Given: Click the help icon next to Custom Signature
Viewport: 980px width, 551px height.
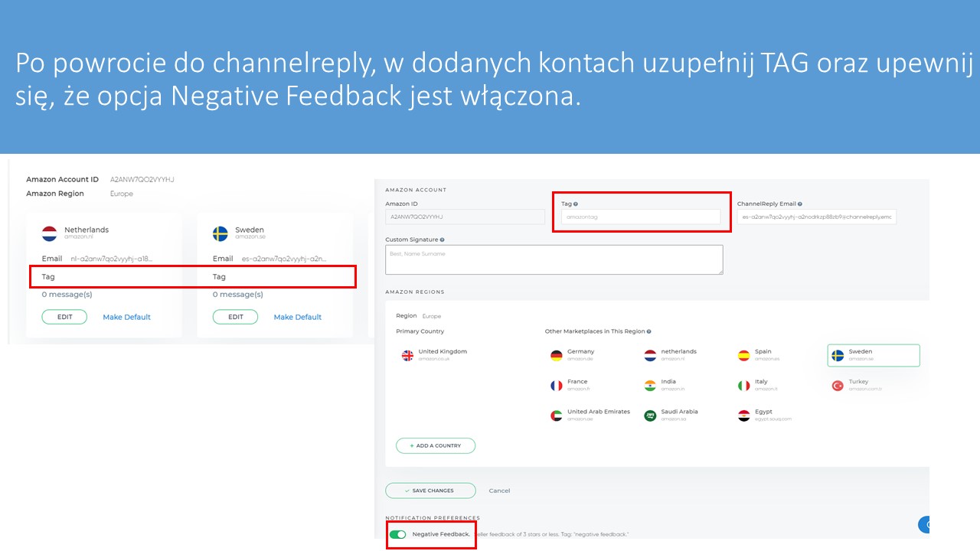Looking at the screenshot, I should click(x=443, y=240).
